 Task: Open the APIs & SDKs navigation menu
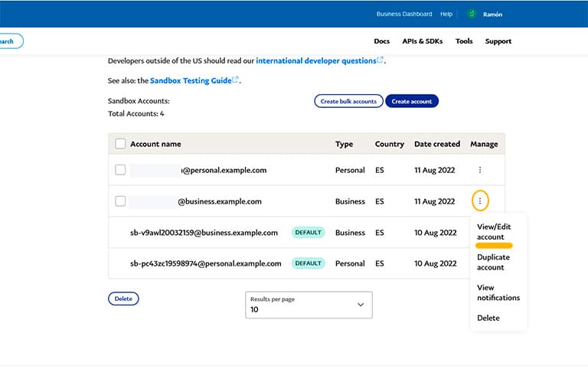pos(423,41)
